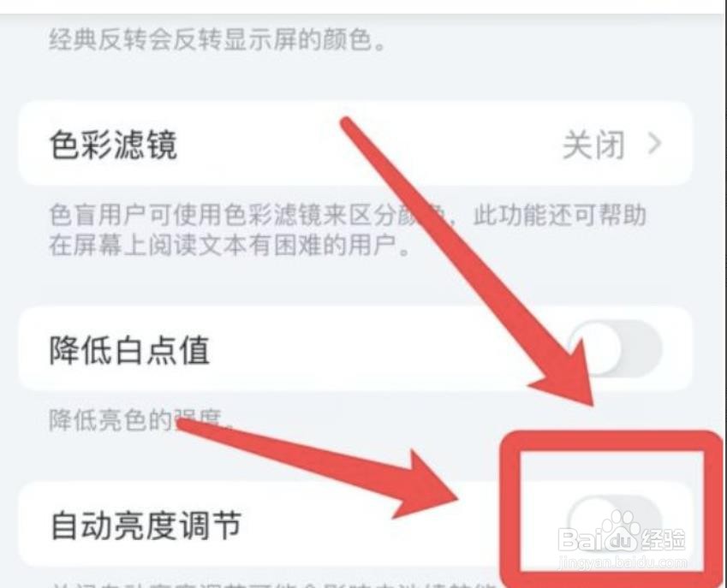This screenshot has height=588, width=727.
Task: Tap the 经典反转会反转显示屏的颜色 description
Action: coord(218,41)
